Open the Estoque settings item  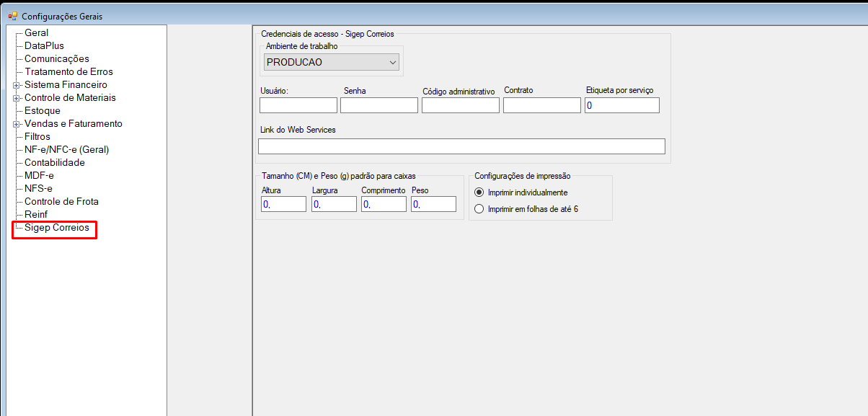pyautogui.click(x=43, y=110)
